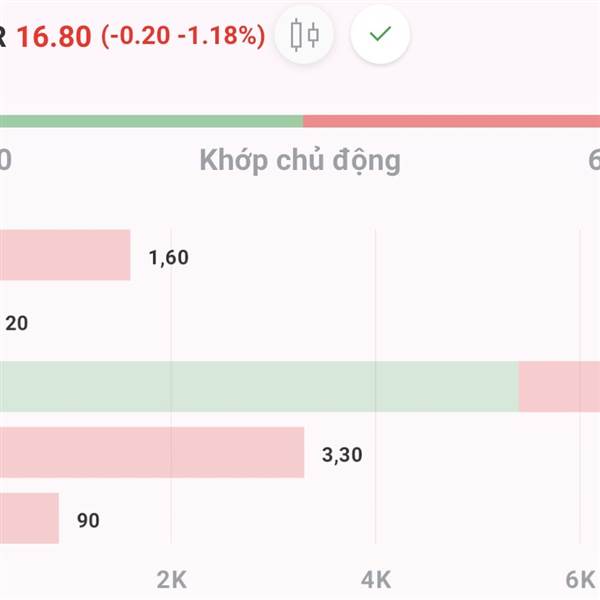Click the 1,60 volume value
Viewport: 600px width, 600px height.
(x=168, y=257)
